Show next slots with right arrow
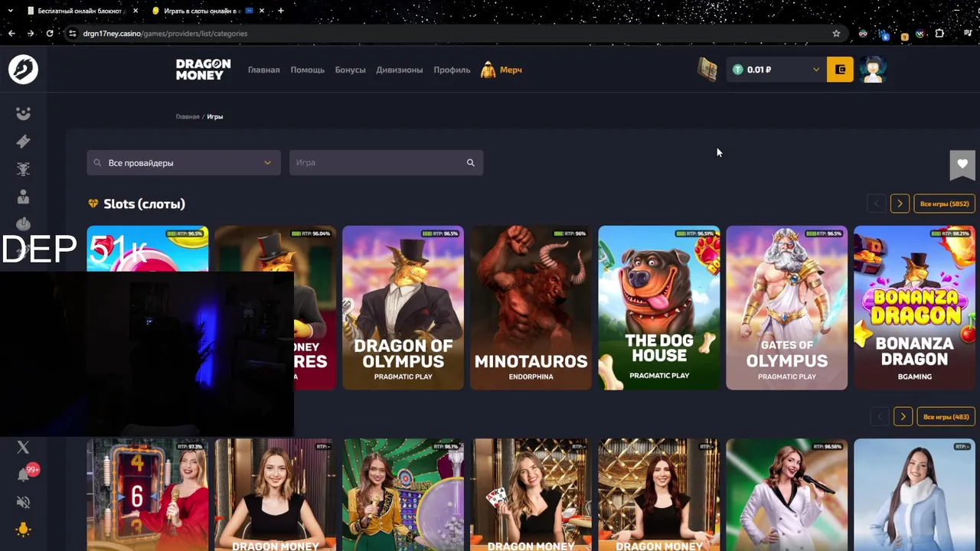This screenshot has width=980, height=551. pos(900,204)
